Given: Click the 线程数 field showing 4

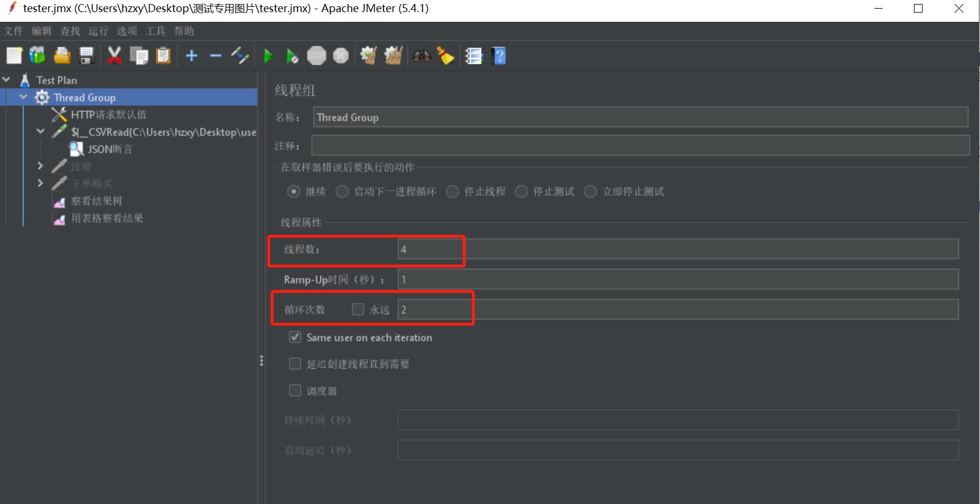Looking at the screenshot, I should pyautogui.click(x=678, y=249).
